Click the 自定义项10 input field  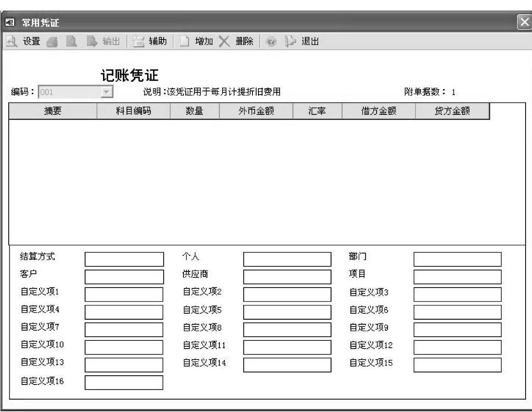[124, 347]
